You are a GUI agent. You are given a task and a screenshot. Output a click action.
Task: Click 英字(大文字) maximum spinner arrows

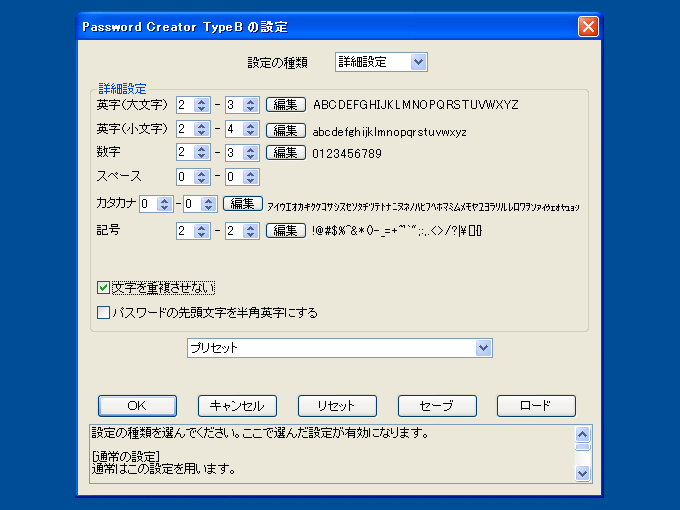[251, 105]
